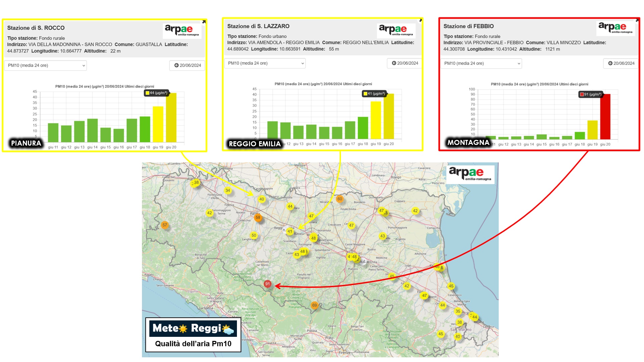Click the arpae logo on the map
The image size is (644, 362).
coord(470,173)
